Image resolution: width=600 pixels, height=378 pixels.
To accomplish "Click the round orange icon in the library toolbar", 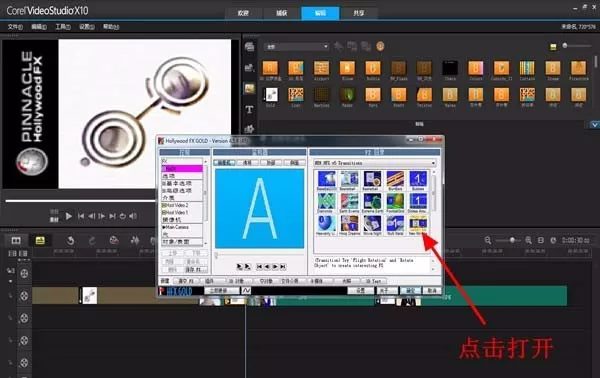I will [380, 46].
